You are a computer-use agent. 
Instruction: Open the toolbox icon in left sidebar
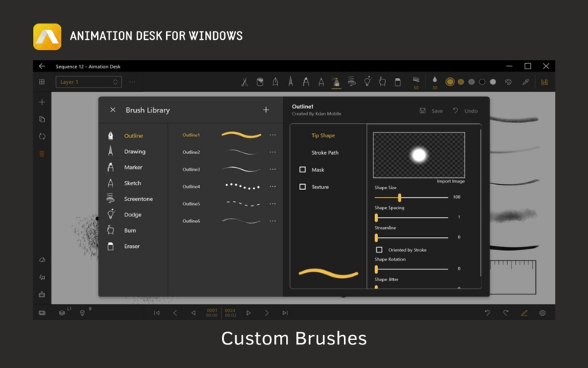point(42,294)
